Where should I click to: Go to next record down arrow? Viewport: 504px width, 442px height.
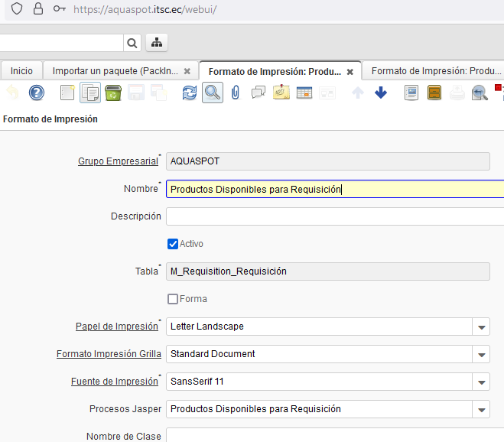click(381, 93)
